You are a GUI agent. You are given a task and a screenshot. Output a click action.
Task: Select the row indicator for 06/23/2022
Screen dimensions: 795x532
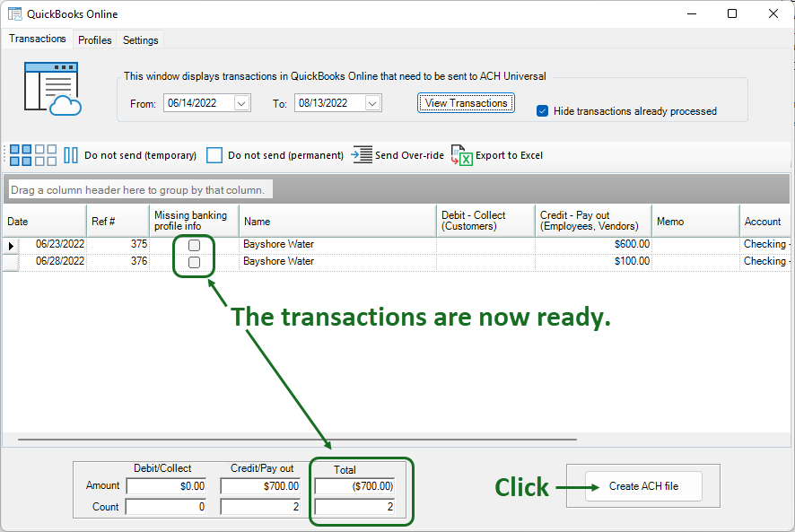(x=11, y=246)
